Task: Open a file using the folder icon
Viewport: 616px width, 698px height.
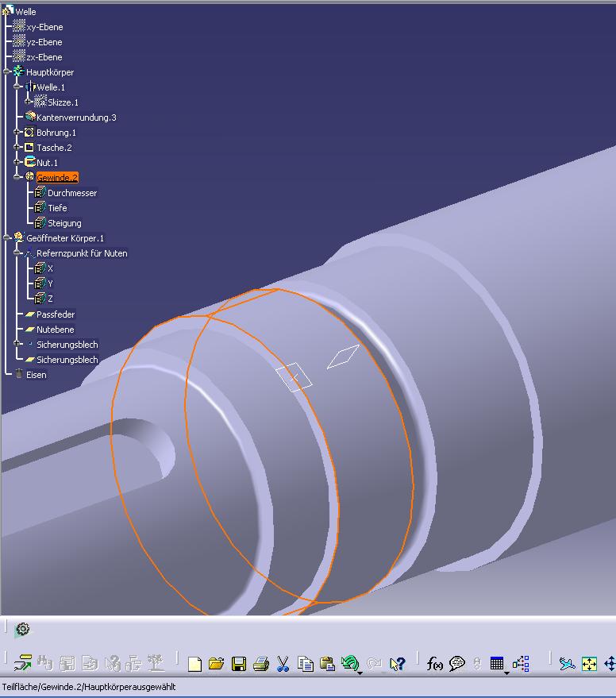Action: [216, 664]
